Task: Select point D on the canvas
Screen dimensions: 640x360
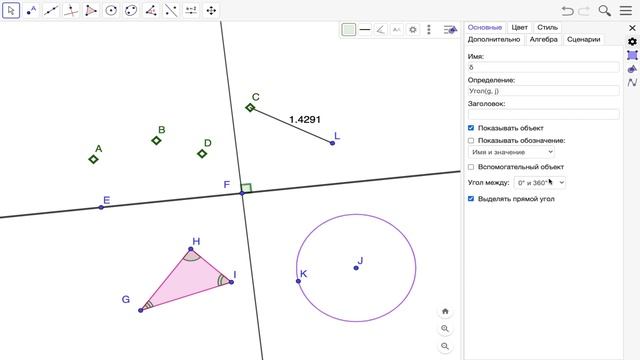Action: pos(202,153)
